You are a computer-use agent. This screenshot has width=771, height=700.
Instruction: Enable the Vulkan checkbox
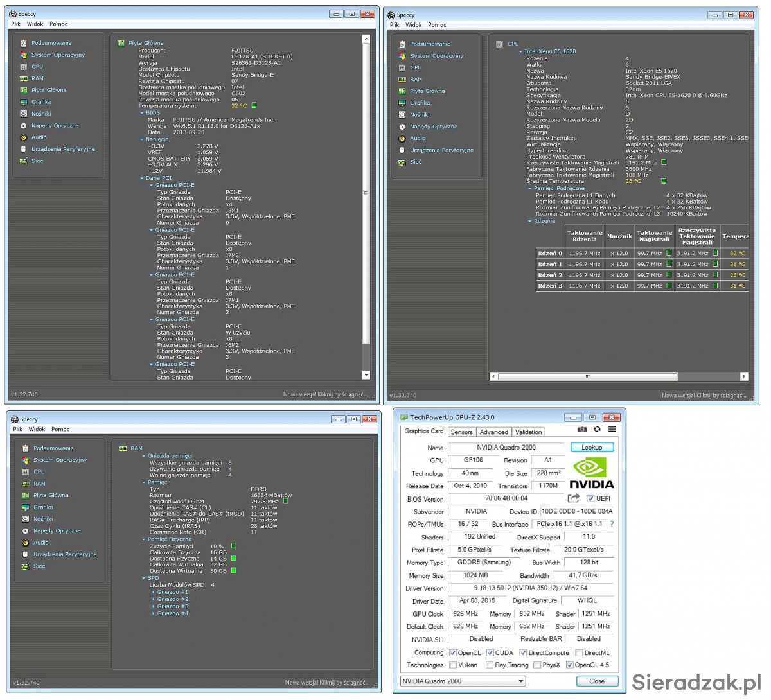pos(453,665)
